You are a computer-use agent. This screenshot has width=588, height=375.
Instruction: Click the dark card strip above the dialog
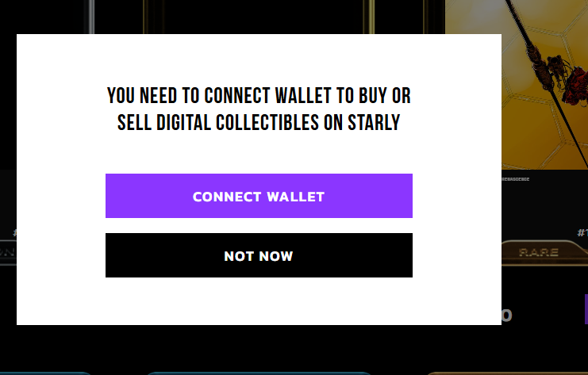click(238, 16)
